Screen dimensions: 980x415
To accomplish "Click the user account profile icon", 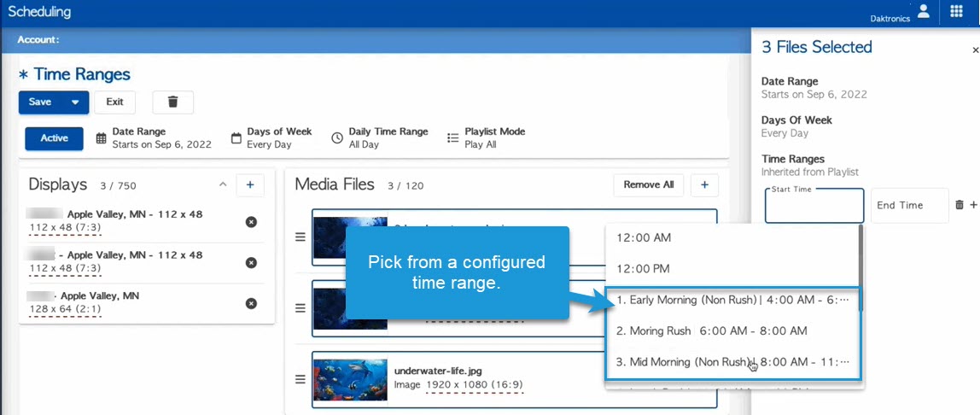I will tap(923, 11).
